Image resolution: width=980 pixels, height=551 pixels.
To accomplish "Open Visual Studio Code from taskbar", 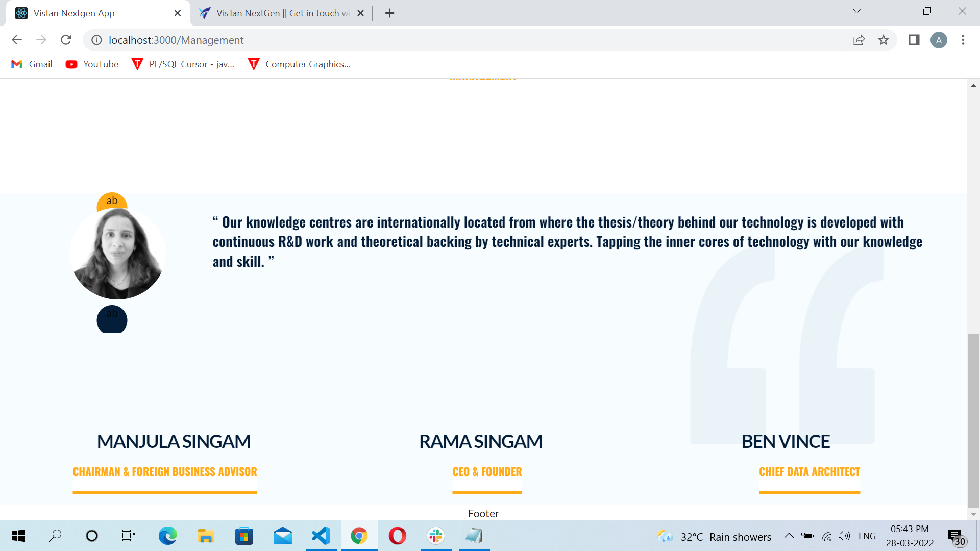I will (x=321, y=536).
